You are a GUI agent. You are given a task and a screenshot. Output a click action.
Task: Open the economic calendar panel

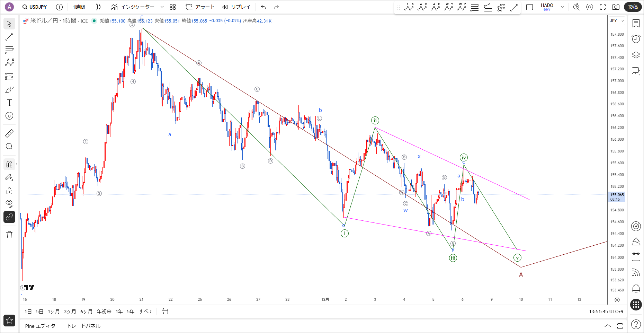coord(636,257)
